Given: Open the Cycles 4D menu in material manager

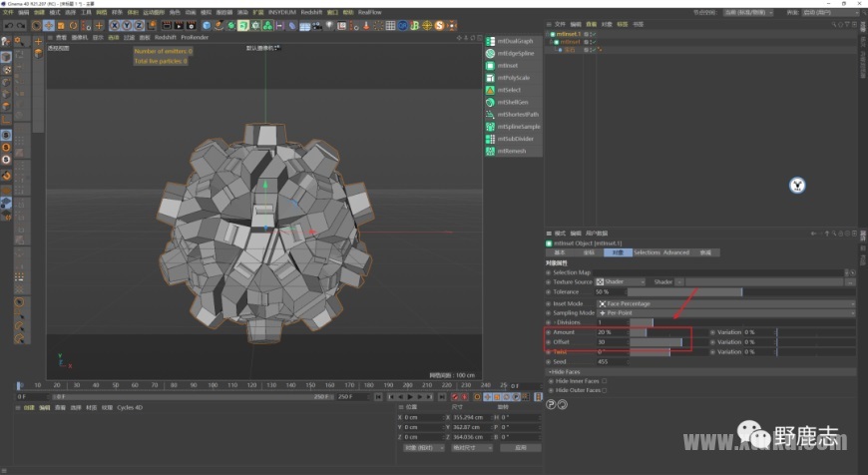Looking at the screenshot, I should coord(130,407).
